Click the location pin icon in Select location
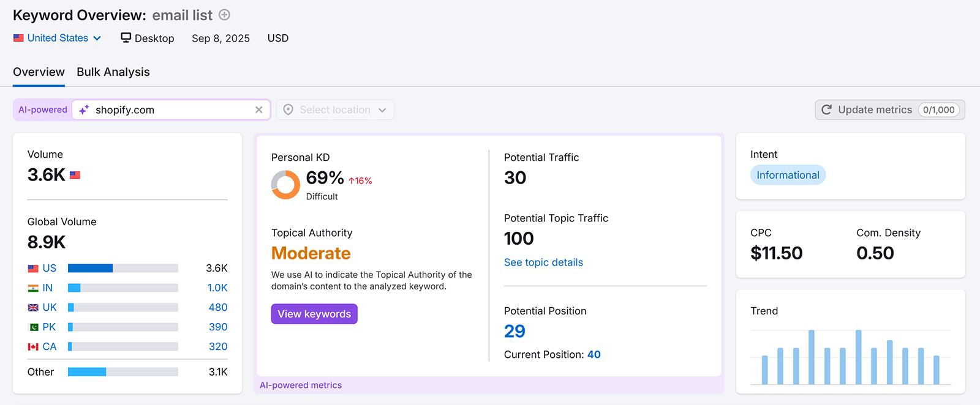 tap(288, 110)
